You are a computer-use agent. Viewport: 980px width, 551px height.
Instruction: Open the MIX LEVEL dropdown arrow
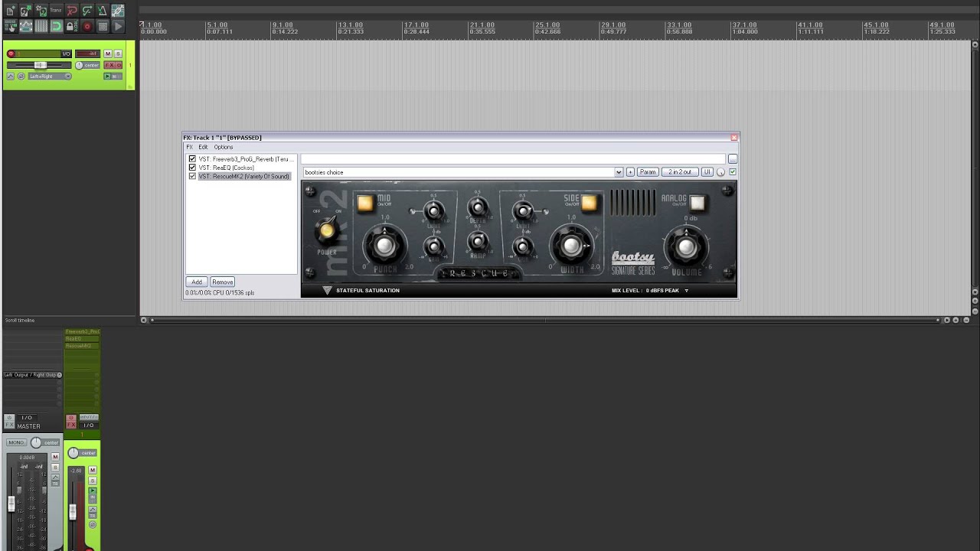[687, 290]
